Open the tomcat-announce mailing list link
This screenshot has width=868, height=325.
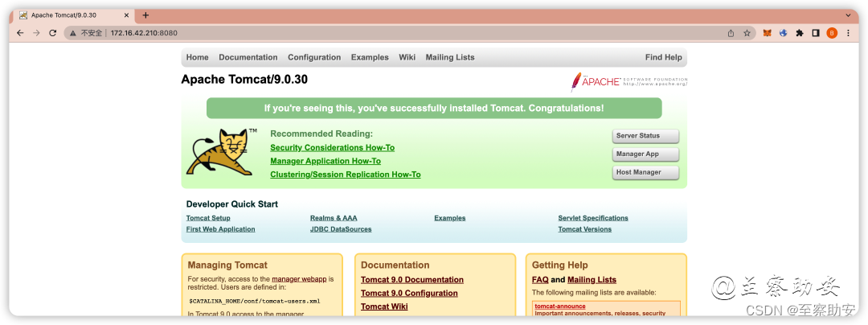pos(560,306)
